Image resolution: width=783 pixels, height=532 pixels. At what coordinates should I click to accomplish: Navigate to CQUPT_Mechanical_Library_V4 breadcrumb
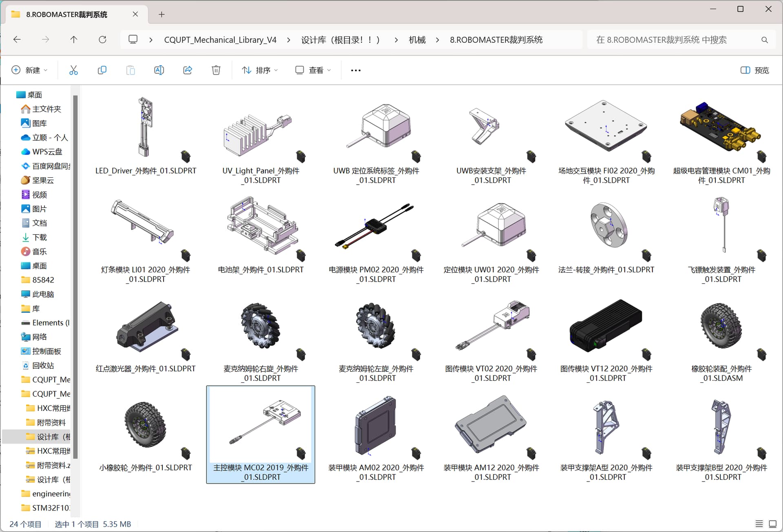220,40
